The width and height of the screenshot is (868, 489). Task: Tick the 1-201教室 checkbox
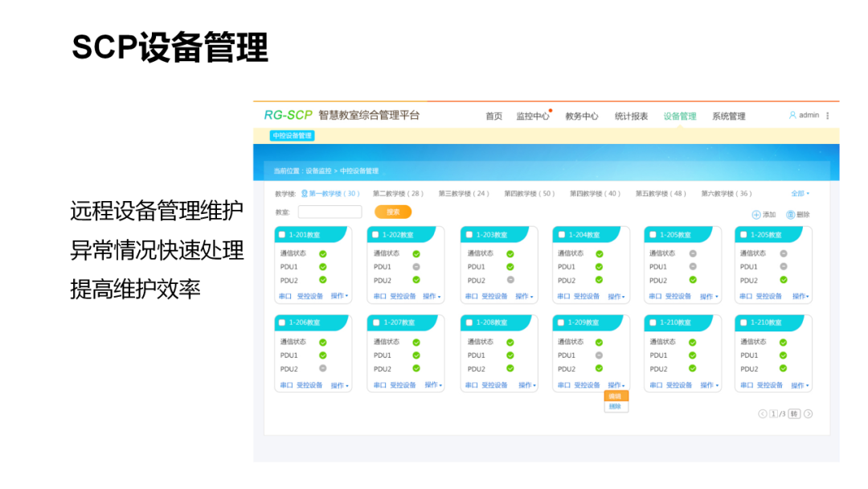click(282, 235)
